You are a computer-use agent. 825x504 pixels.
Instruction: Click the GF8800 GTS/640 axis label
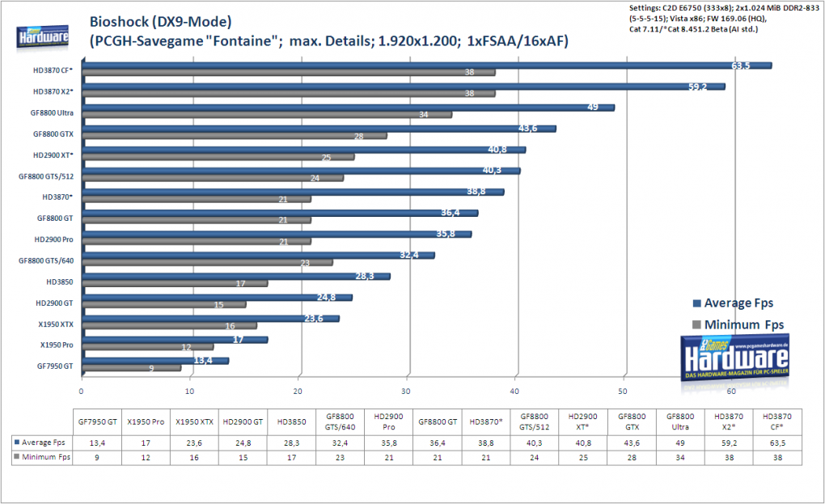tap(46, 260)
